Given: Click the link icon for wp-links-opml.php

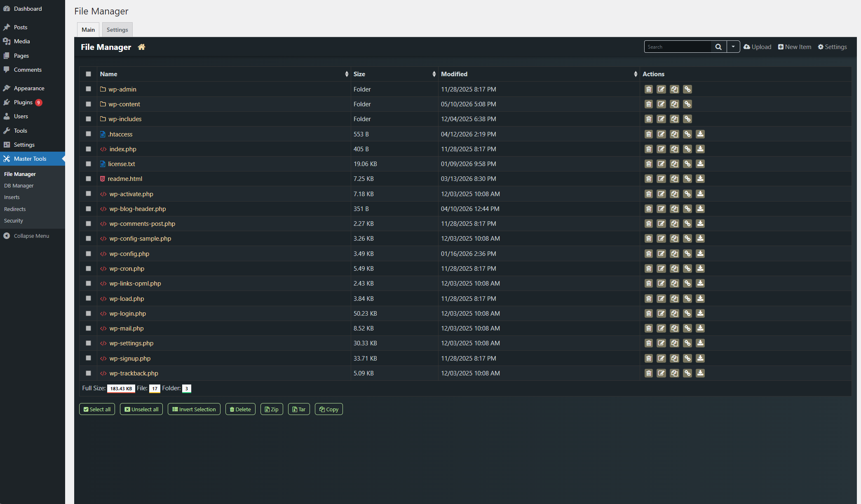Looking at the screenshot, I should 687,284.
